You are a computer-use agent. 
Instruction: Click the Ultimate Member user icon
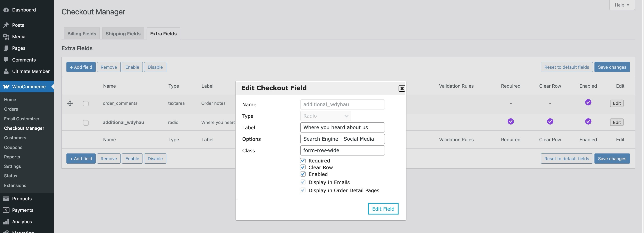[x=6, y=71]
